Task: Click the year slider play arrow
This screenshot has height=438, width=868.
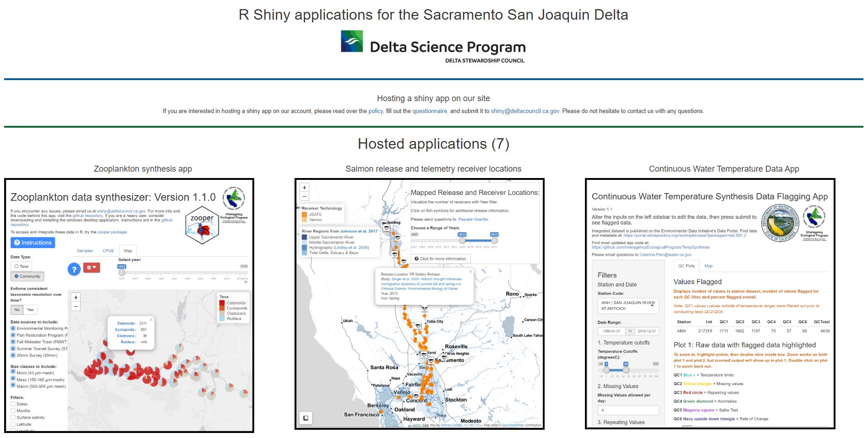Action: (x=246, y=282)
